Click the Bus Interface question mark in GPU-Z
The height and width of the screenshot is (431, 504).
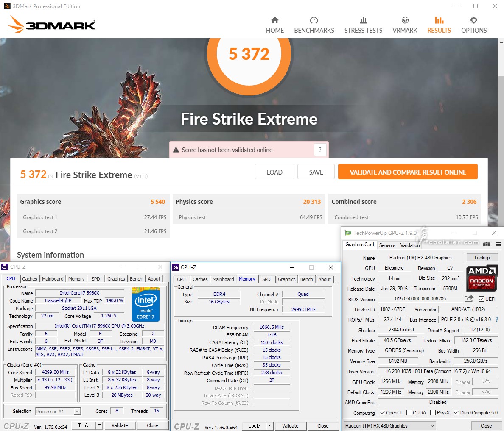[x=497, y=320]
